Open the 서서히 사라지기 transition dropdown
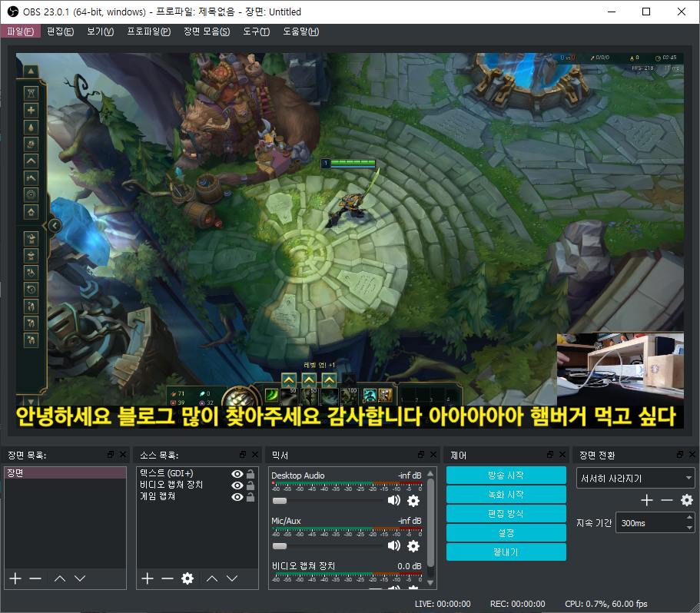The image size is (700, 613). (635, 479)
